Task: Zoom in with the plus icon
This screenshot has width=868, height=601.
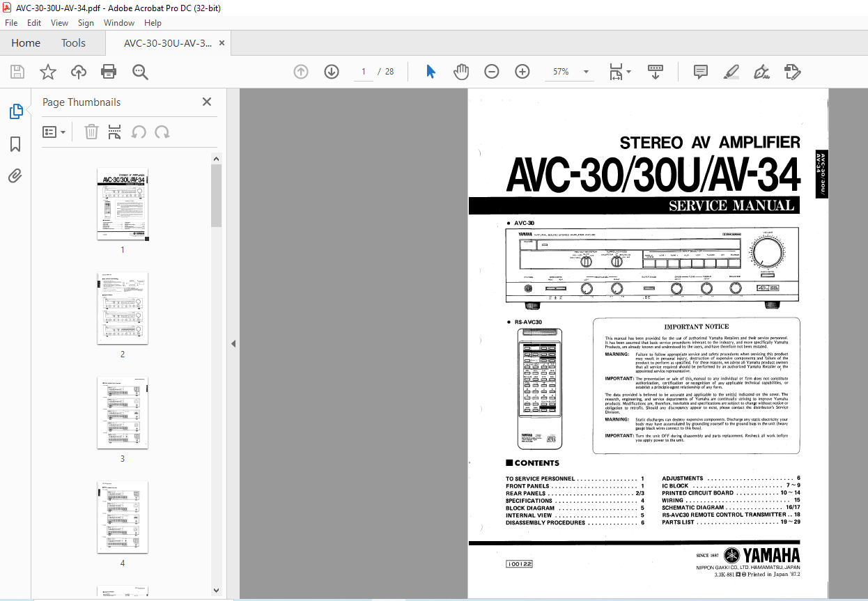Action: 522,72
